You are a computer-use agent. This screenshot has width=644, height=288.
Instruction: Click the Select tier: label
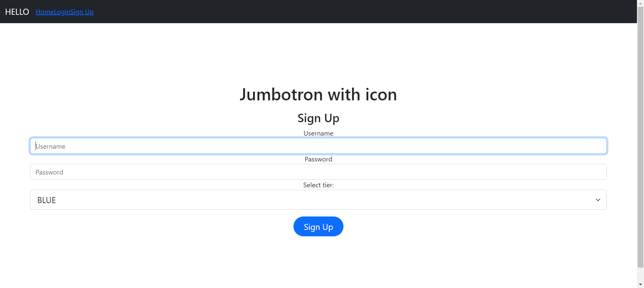point(318,185)
